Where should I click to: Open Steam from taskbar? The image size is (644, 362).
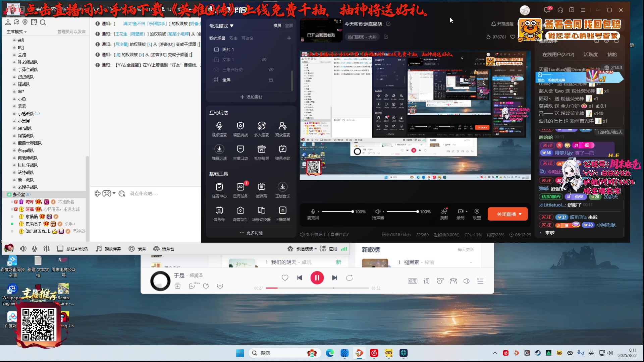pyautogui.click(x=538, y=353)
